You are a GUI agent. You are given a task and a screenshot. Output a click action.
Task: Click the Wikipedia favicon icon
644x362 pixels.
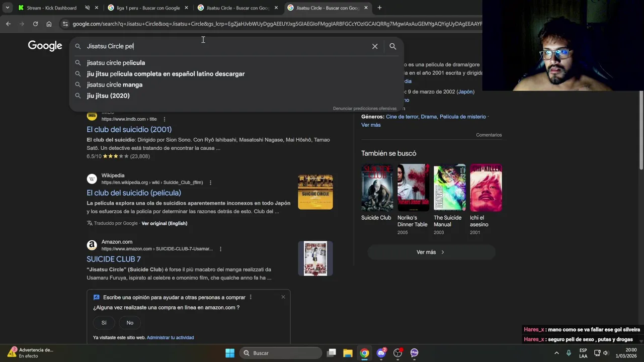click(92, 179)
